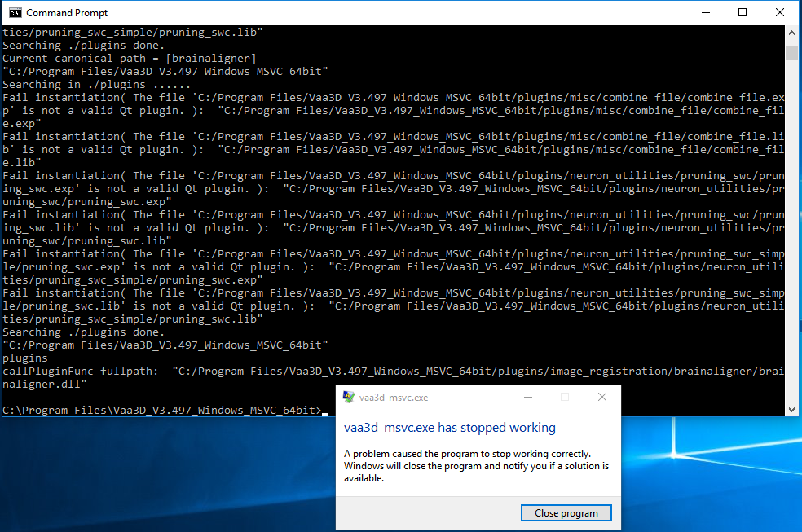Click the vaa3d_msvc.exe dialog title text
Image resolution: width=802 pixels, height=532 pixels.
tap(394, 398)
